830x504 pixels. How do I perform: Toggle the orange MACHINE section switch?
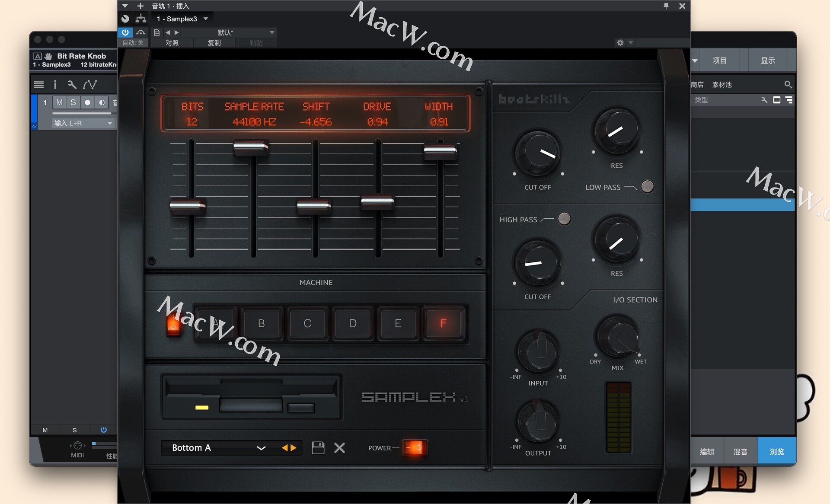(x=174, y=324)
